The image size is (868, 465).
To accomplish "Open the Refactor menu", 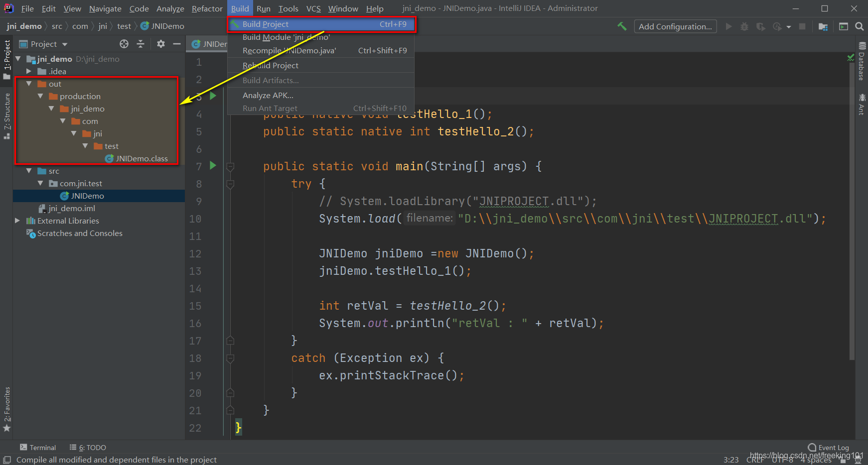I will (x=207, y=8).
